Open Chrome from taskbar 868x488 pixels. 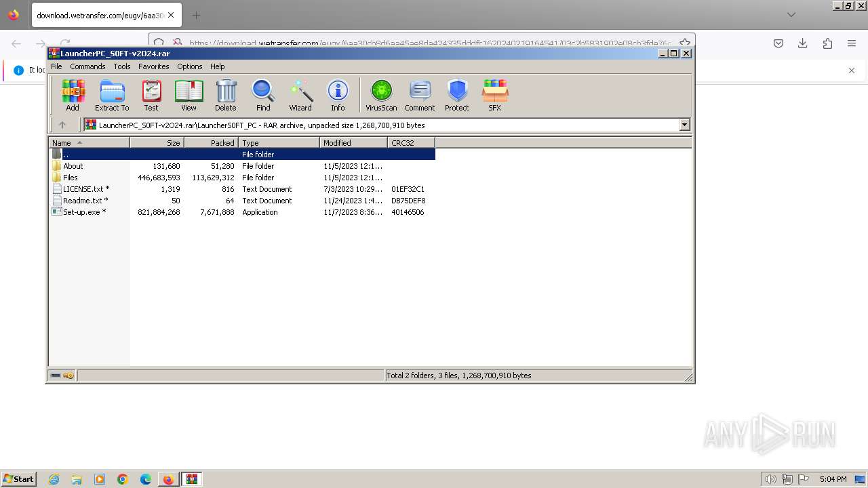(123, 479)
